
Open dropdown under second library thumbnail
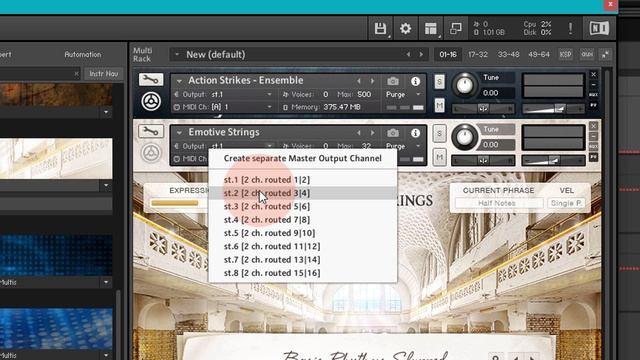(106, 186)
